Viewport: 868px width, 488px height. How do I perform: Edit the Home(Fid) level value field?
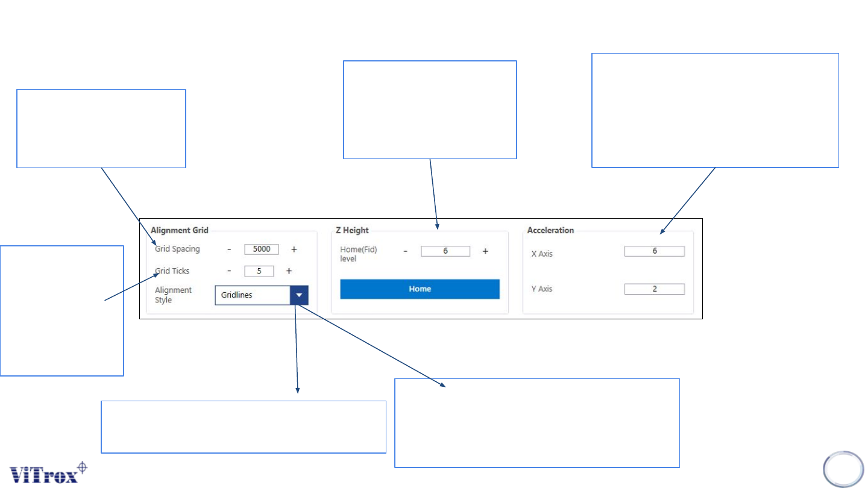[445, 251]
